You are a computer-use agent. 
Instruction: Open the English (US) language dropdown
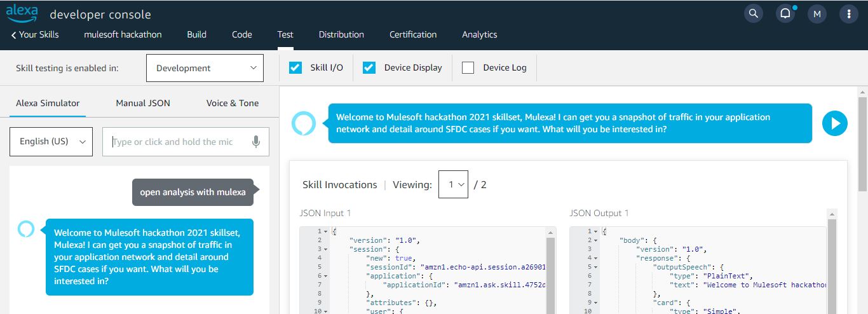coord(51,142)
